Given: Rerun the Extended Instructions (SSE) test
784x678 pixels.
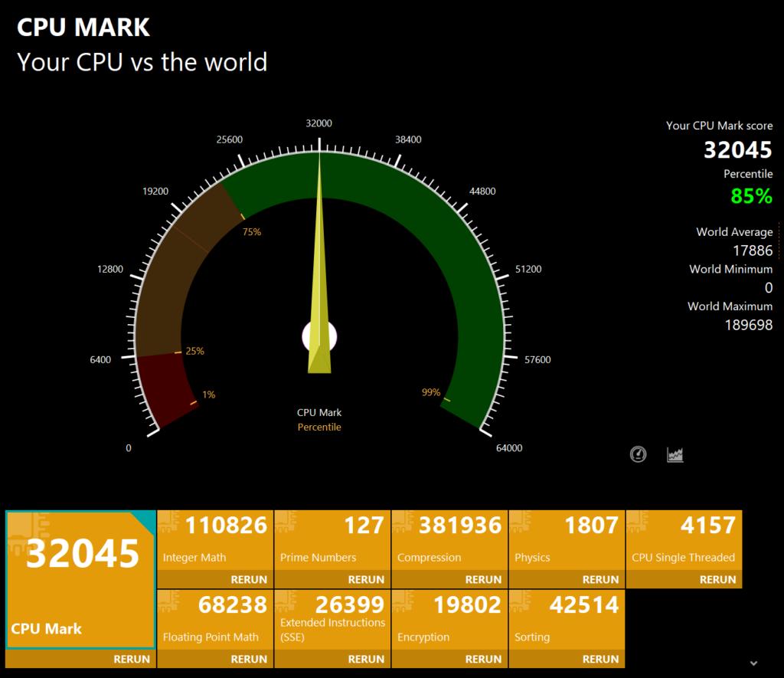Looking at the screenshot, I should tap(366, 659).
